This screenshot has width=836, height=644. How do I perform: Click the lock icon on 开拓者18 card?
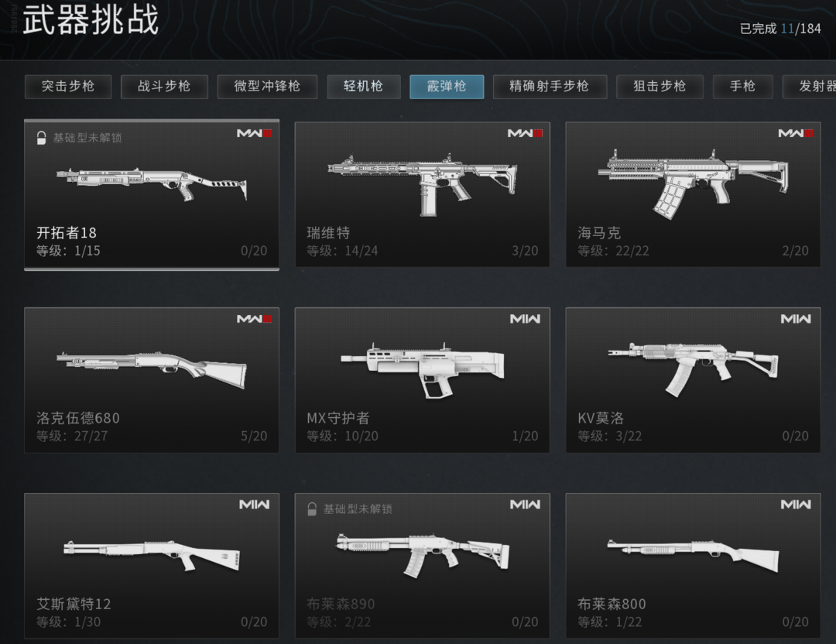41,138
